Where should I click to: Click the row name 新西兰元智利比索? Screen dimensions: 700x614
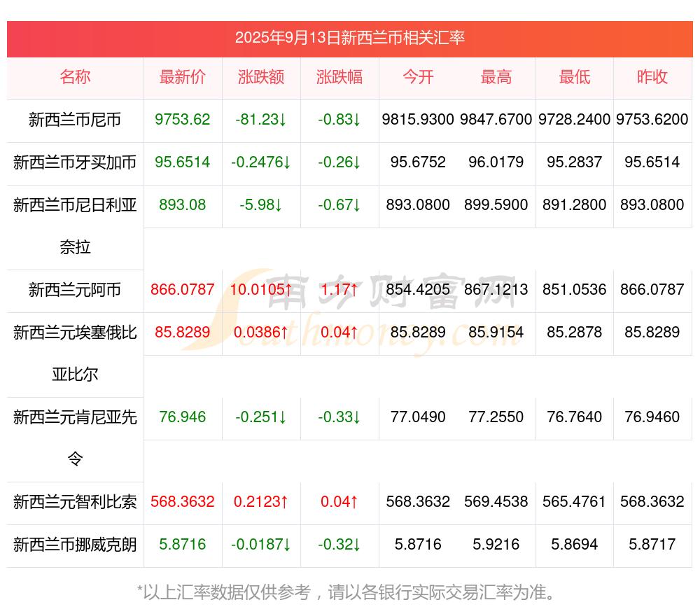coord(75,503)
